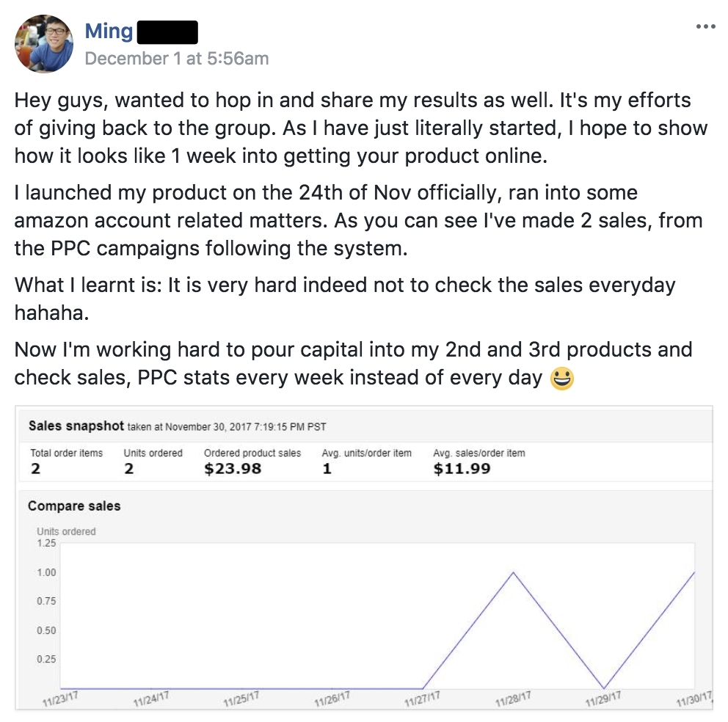Click the December 1 at 5:56am timestamp
The image size is (728, 722).
(x=176, y=59)
